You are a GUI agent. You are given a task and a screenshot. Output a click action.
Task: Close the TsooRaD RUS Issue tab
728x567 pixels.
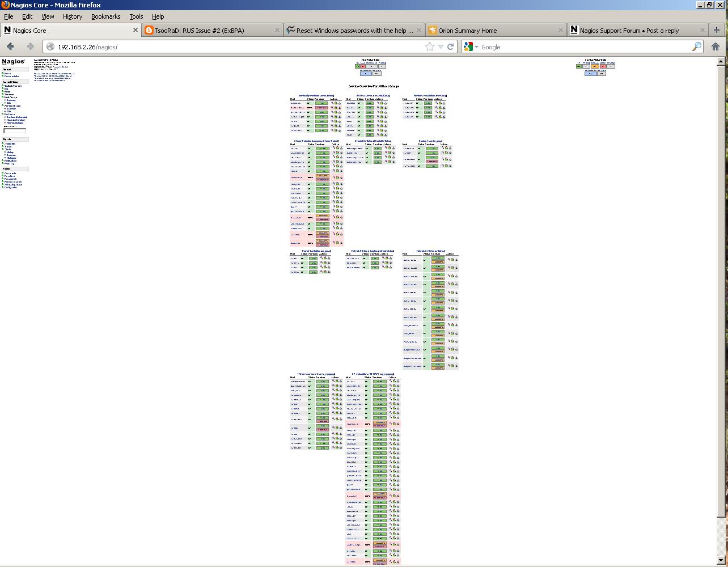coord(277,30)
